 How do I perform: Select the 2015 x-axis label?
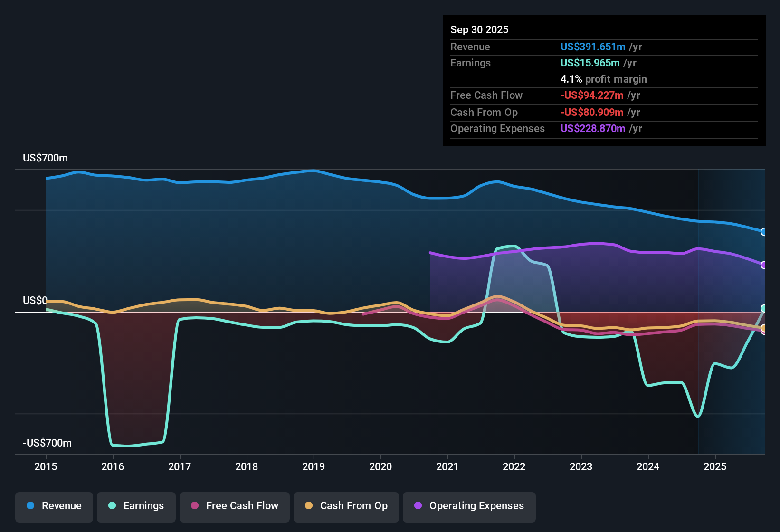pos(46,467)
